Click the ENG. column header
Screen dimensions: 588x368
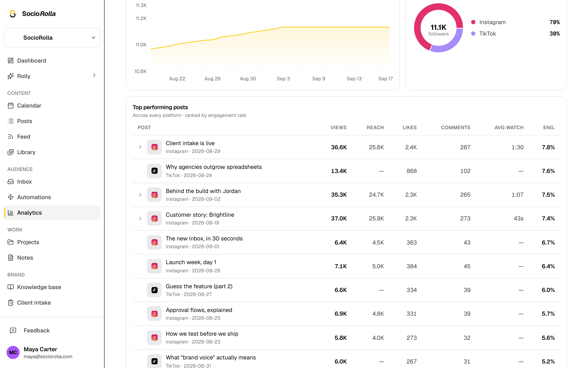(549, 128)
